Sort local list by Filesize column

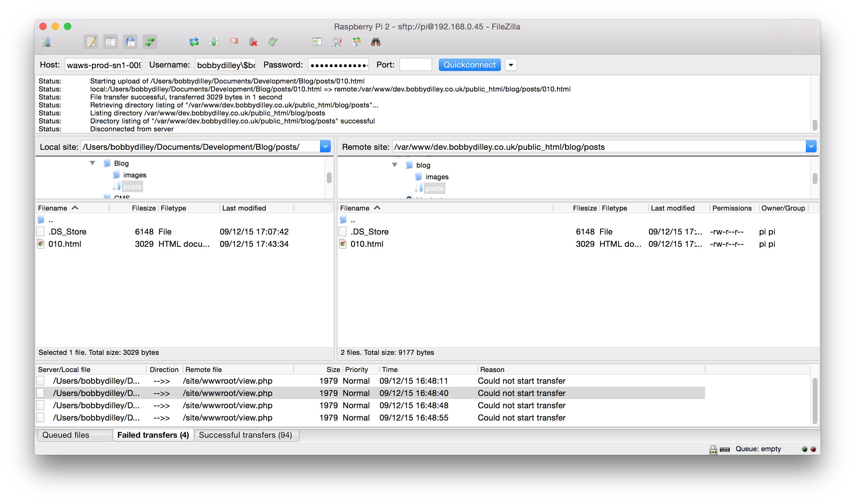133,208
